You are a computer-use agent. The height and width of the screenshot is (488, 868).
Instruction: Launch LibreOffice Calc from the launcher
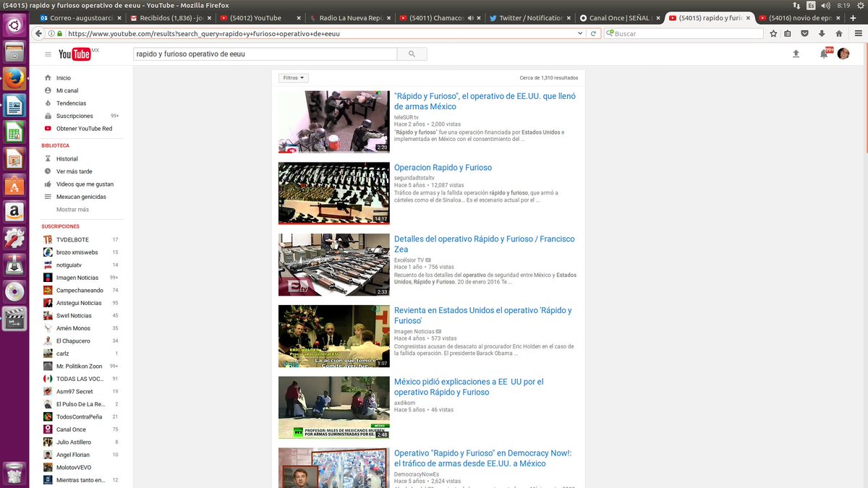point(14,133)
